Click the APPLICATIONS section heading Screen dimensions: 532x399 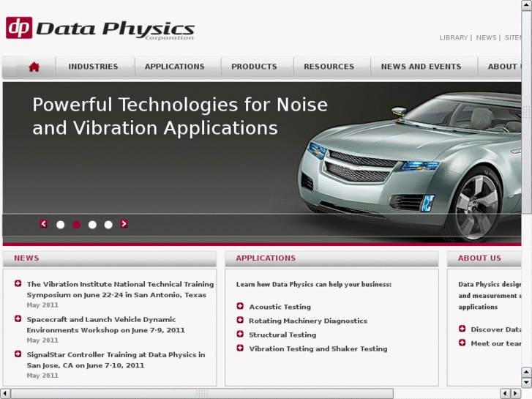point(266,258)
